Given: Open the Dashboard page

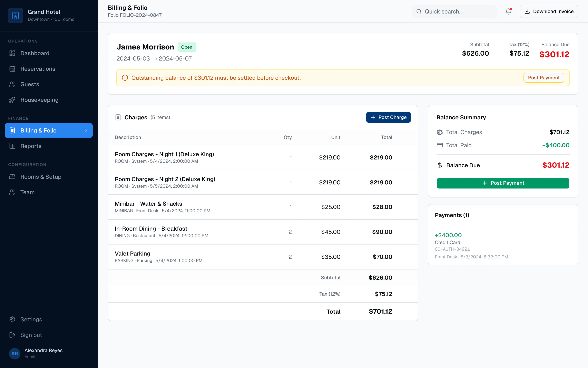Looking at the screenshot, I should (49, 53).
